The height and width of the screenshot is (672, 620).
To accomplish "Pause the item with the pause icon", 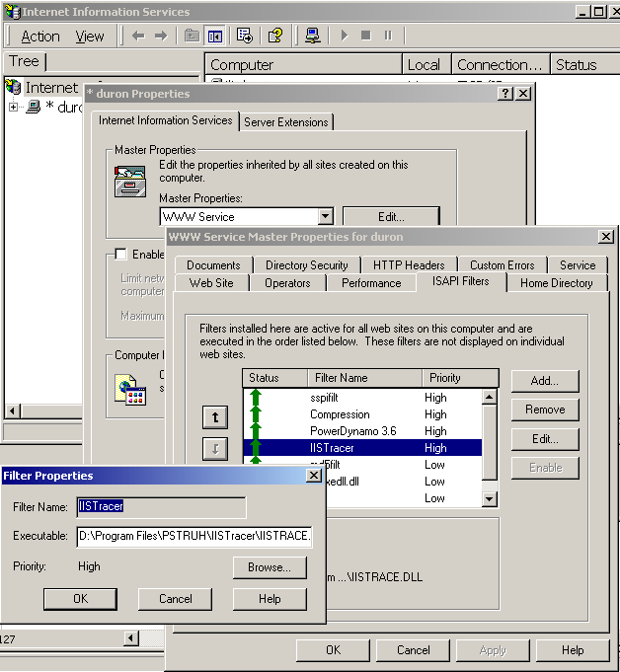I will (x=388, y=36).
